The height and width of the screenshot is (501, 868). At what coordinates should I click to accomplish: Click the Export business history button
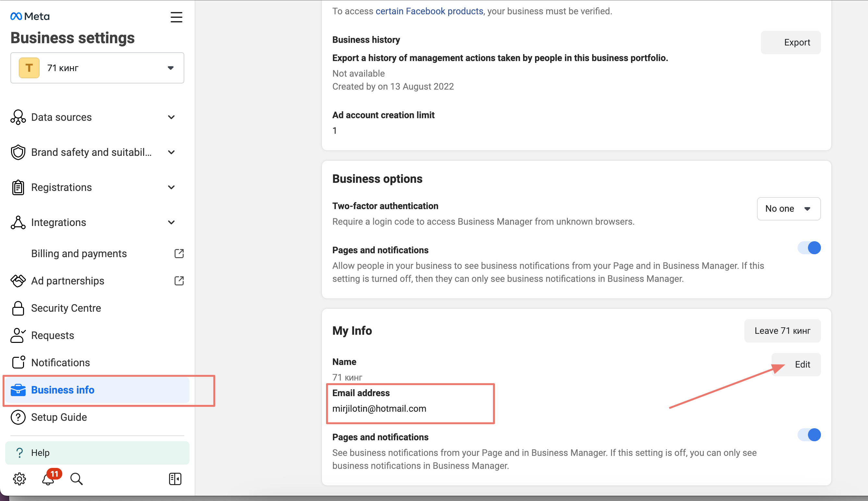click(790, 42)
